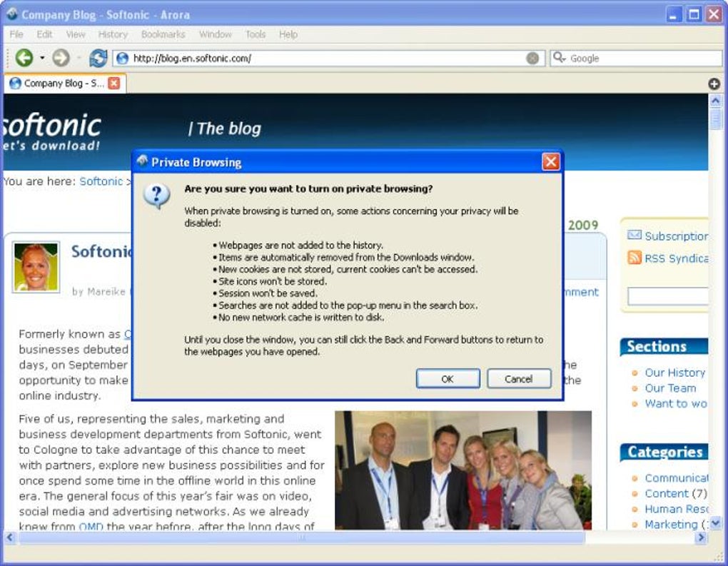Click the green Back navigation arrow
The height and width of the screenshot is (566, 728).
(24, 58)
